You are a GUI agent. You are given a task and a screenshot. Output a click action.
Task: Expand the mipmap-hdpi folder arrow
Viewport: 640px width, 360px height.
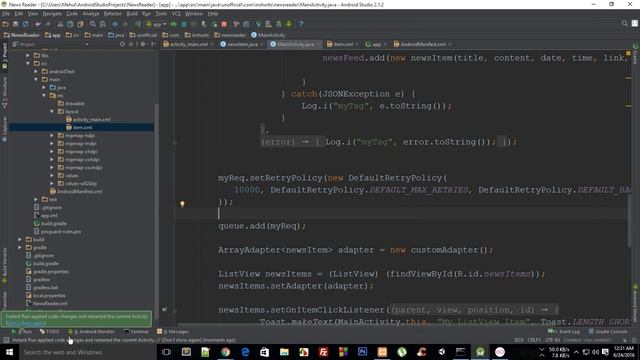tap(52, 136)
